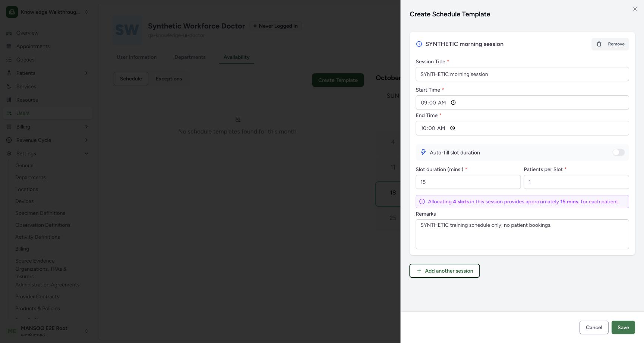Click the Queues sidebar icon

[x=9, y=60]
